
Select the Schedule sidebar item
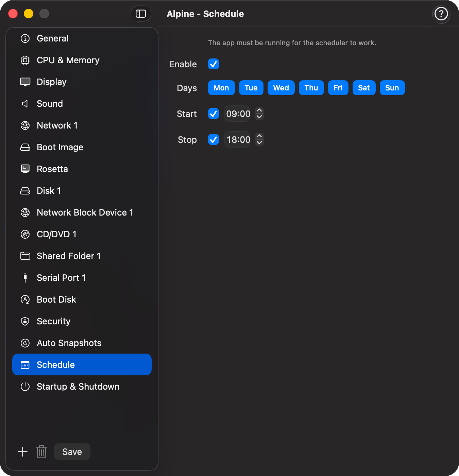[82, 364]
